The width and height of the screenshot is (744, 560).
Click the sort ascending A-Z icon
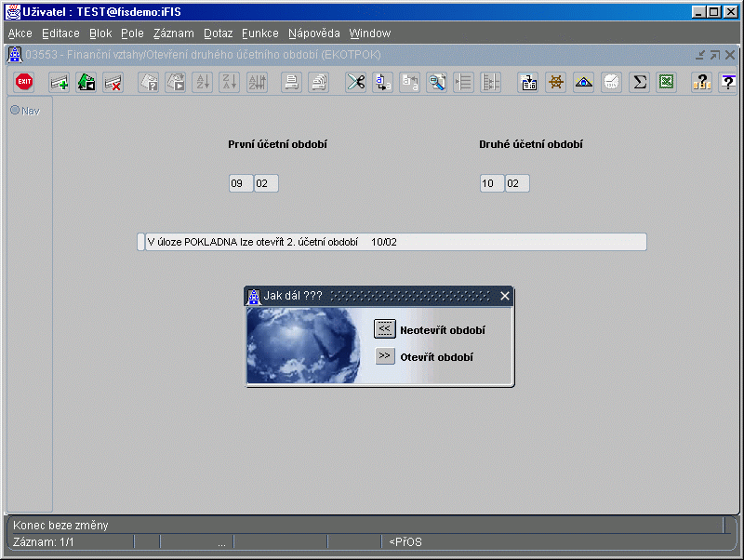[x=203, y=83]
